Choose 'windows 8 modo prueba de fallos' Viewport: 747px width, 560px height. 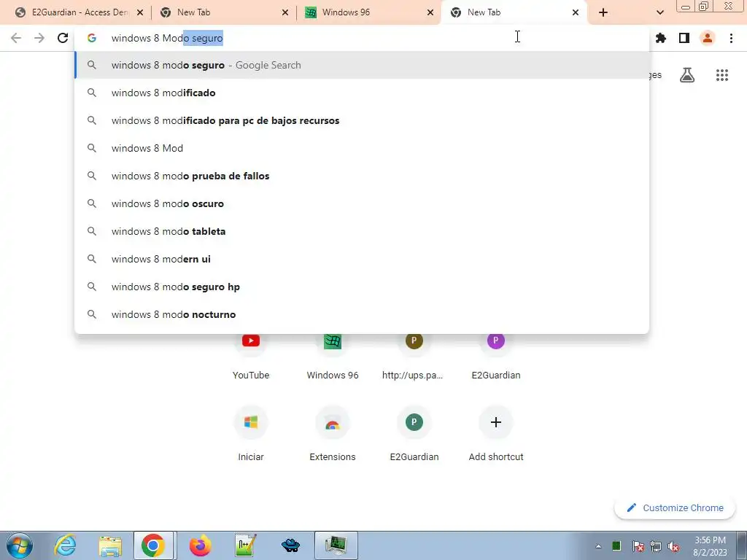tap(362, 176)
